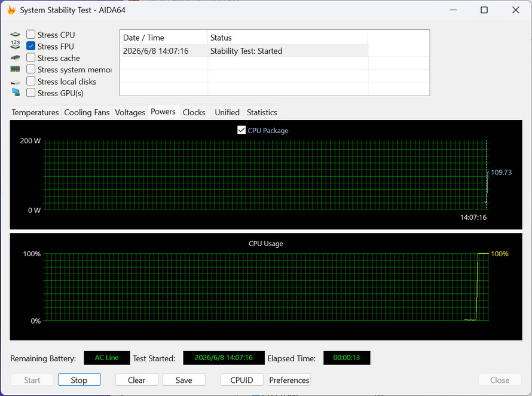Click the AC Line battery status field
The width and height of the screenshot is (532, 396).
(107, 358)
